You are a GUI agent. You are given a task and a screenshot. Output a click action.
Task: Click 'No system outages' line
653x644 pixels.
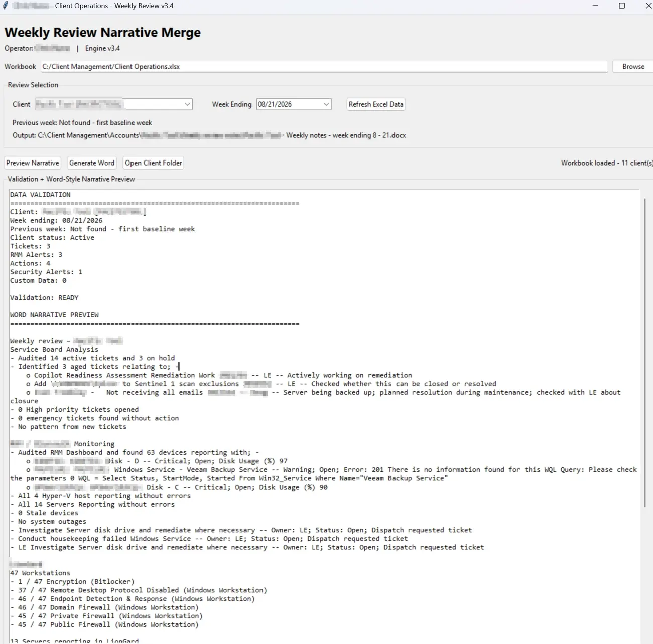tap(48, 522)
